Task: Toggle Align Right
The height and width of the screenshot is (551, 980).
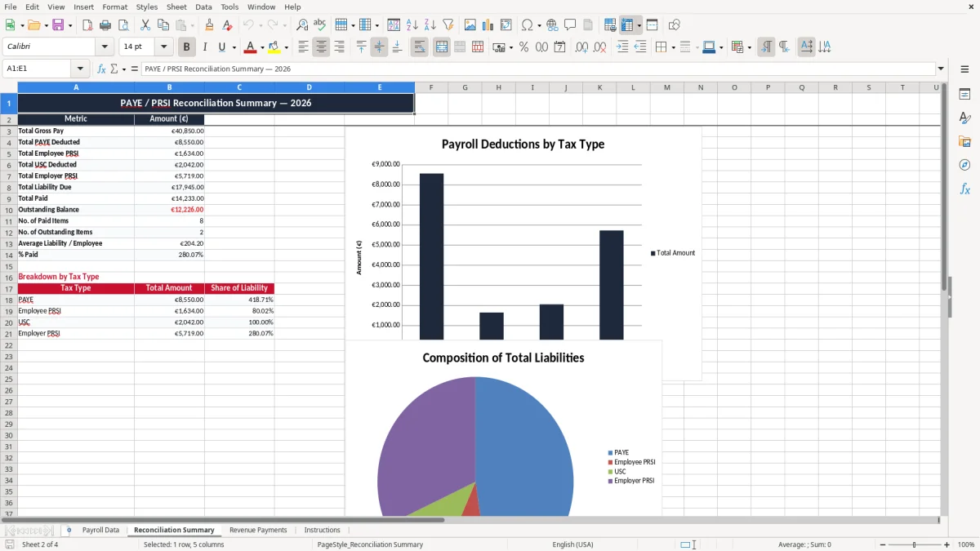Action: [339, 47]
